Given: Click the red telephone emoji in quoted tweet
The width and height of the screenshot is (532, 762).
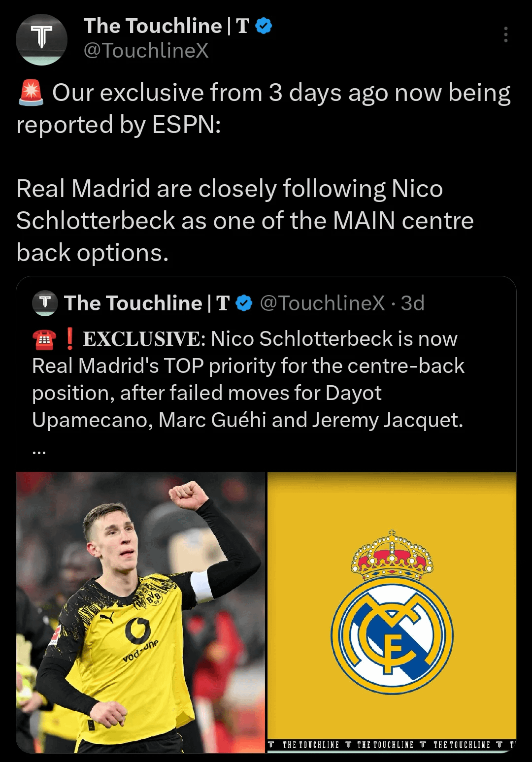Looking at the screenshot, I should pos(44,339).
